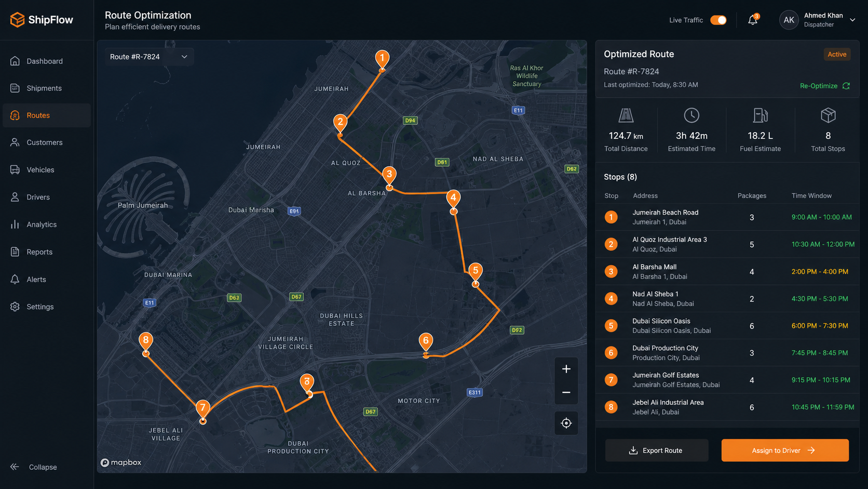Click the Fuel Estimate pump icon

760,115
